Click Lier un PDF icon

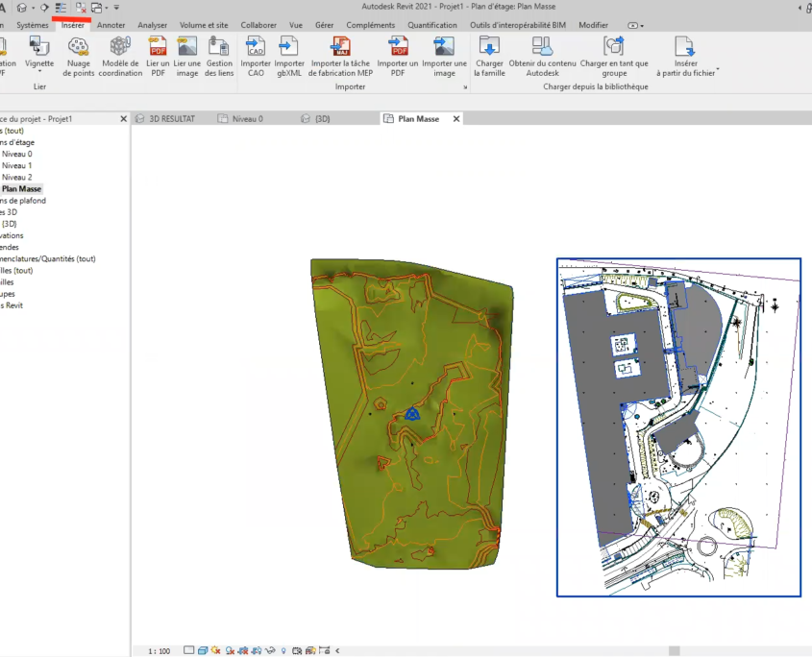(x=158, y=48)
